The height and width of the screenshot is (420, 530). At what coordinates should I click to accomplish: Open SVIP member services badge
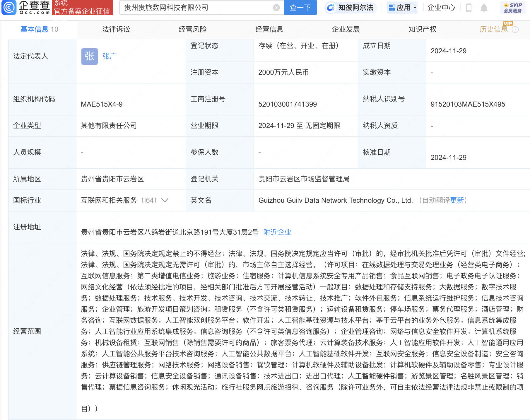coord(513,8)
